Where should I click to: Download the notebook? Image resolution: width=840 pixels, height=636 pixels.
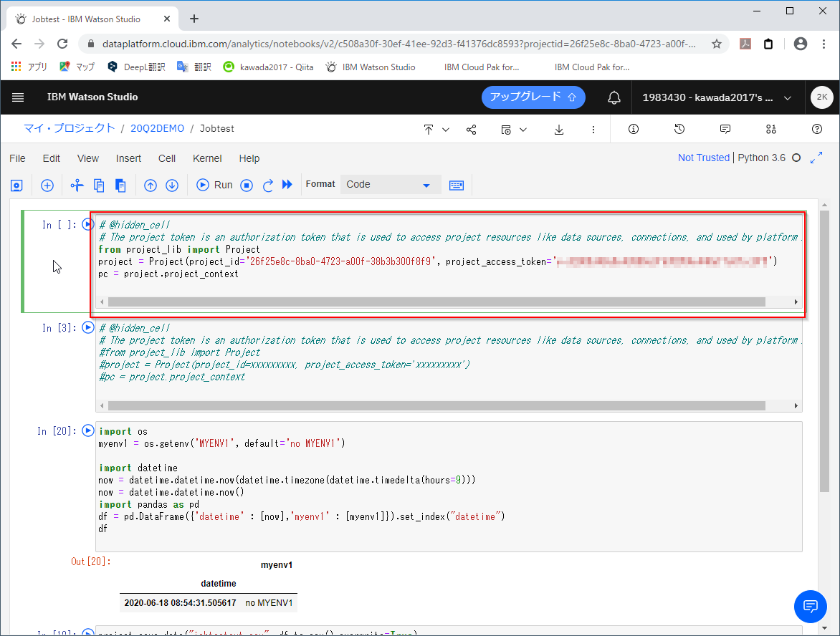coord(559,130)
